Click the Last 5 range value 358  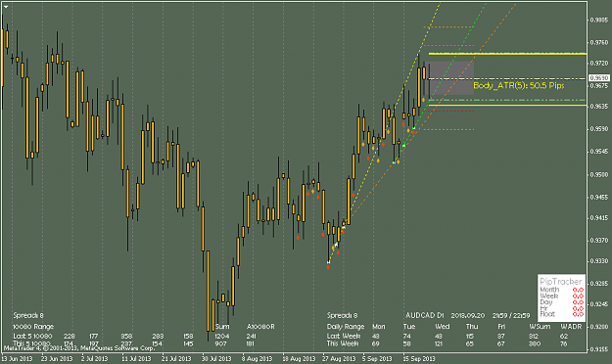coord(126,336)
